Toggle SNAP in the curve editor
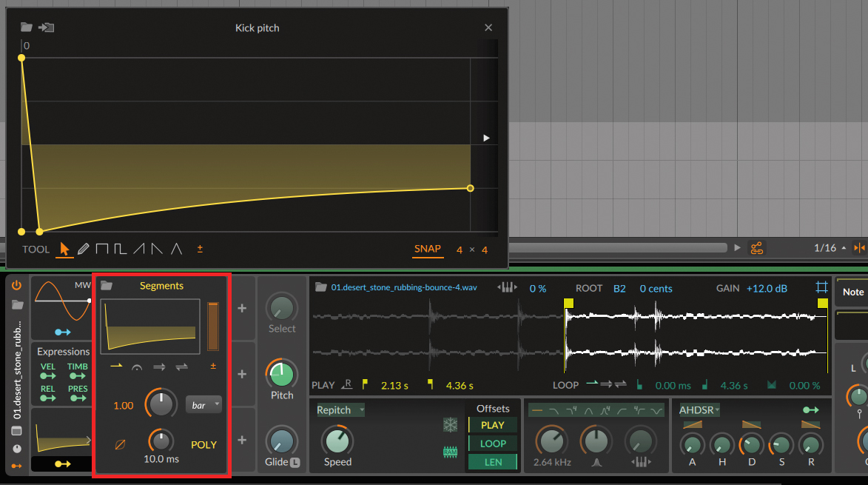The height and width of the screenshot is (485, 868). [428, 249]
